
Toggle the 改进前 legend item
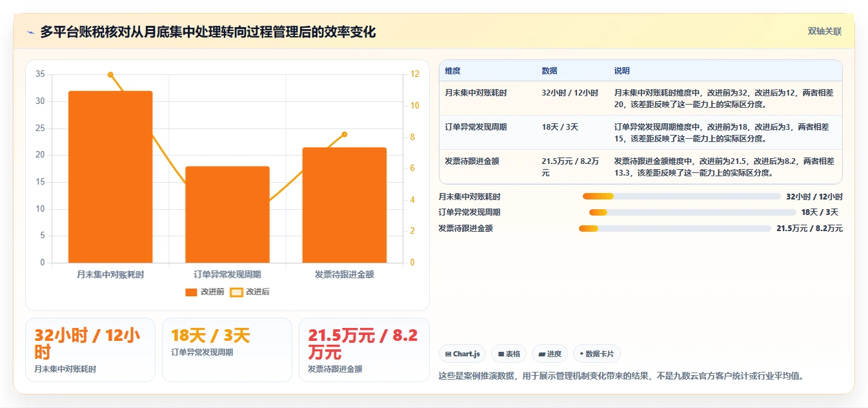205,292
